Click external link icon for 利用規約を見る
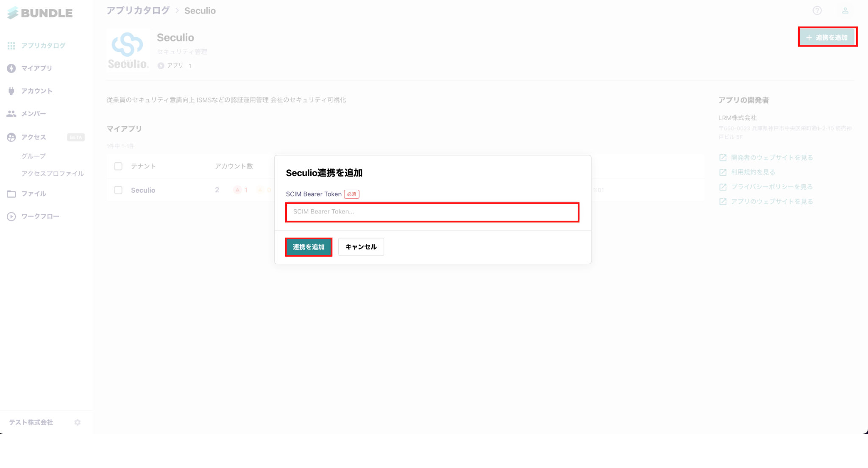The image size is (868, 468). [723, 172]
